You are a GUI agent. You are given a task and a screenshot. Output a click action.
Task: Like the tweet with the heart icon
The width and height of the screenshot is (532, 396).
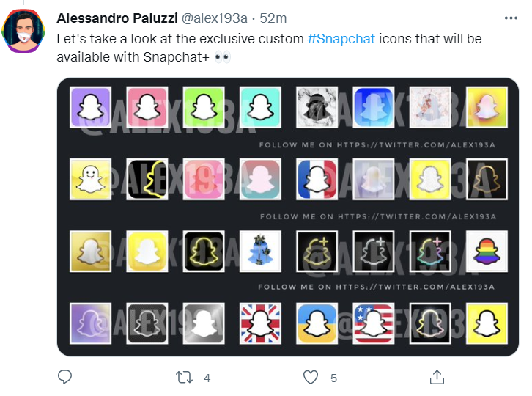coord(311,377)
